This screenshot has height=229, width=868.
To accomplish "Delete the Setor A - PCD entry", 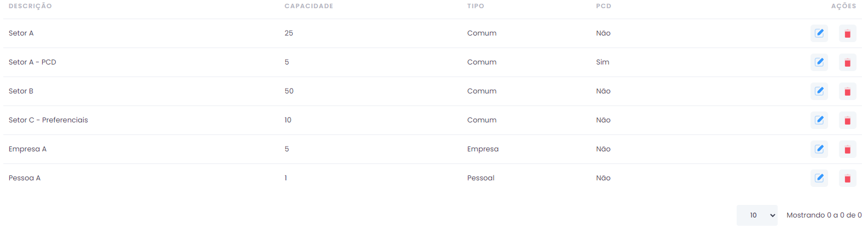I will pyautogui.click(x=847, y=62).
